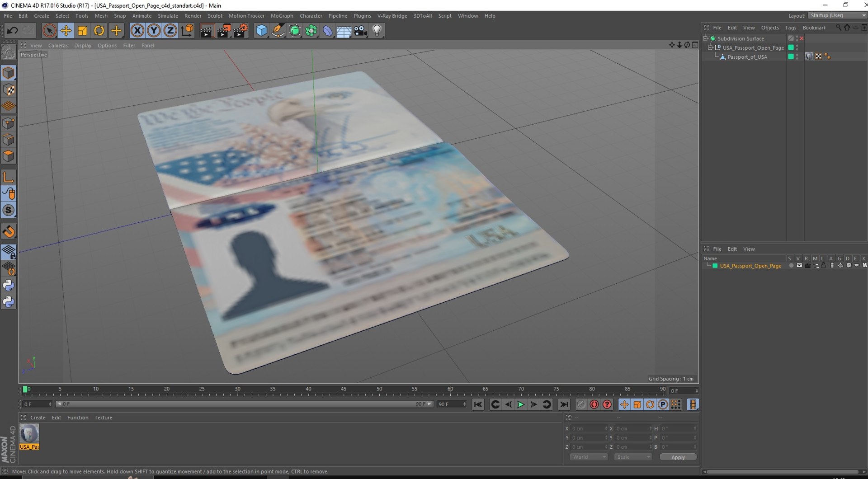Toggle layer visibility for USA_Passport_Open_Page
This screenshot has height=479, width=868.
click(x=799, y=266)
